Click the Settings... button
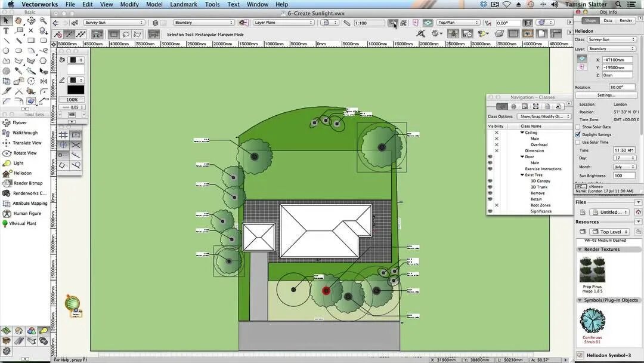Image resolution: width=644 pixels, height=363 pixels. 606,96
